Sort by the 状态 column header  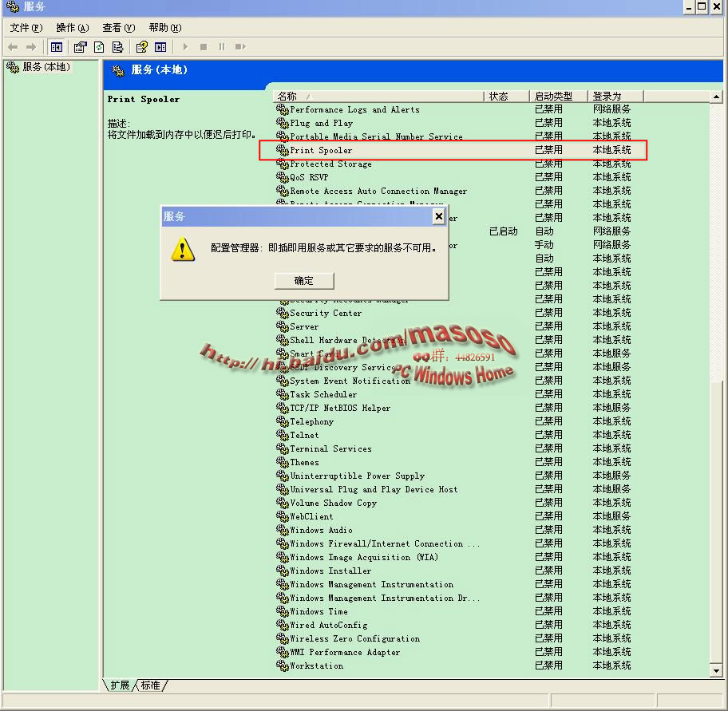507,96
